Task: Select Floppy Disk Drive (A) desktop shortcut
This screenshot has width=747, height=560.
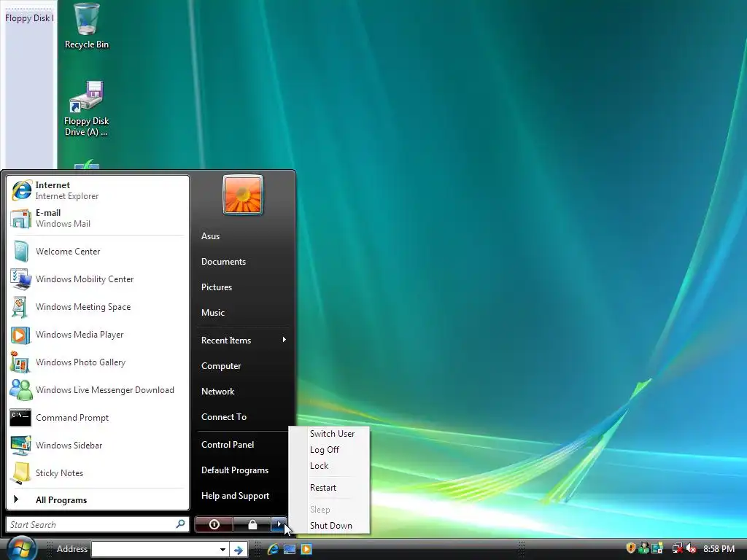Action: pos(87,109)
